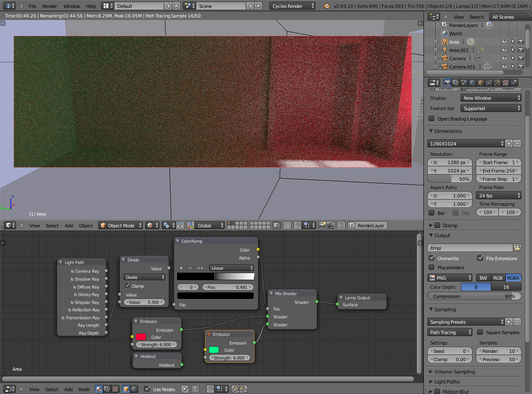Screen dimensions: 532x394
Task: Toggle the Overwrite checkbox
Action: pyautogui.click(x=431, y=258)
